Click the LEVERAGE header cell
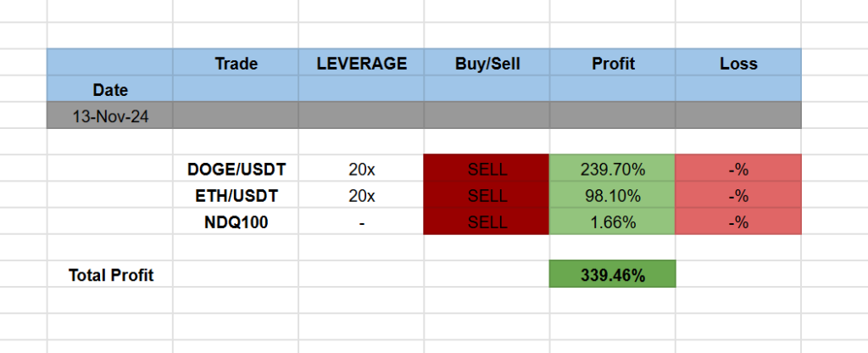 pyautogui.click(x=361, y=64)
